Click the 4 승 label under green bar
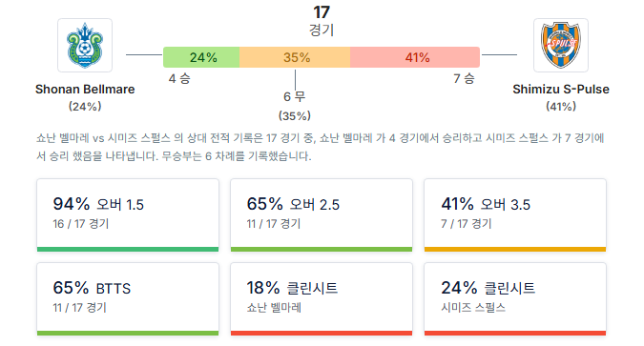Viewport: 644px width, 346px height. [179, 78]
